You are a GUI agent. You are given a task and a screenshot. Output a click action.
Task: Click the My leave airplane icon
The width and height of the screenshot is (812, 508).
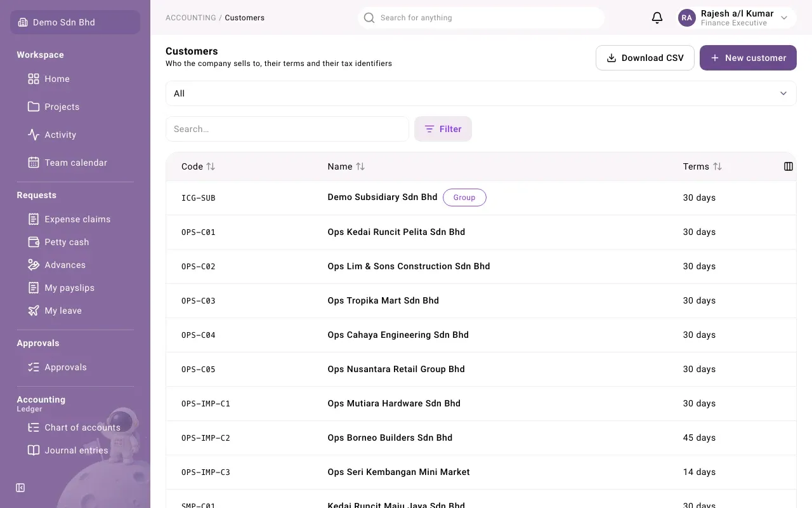(x=34, y=311)
